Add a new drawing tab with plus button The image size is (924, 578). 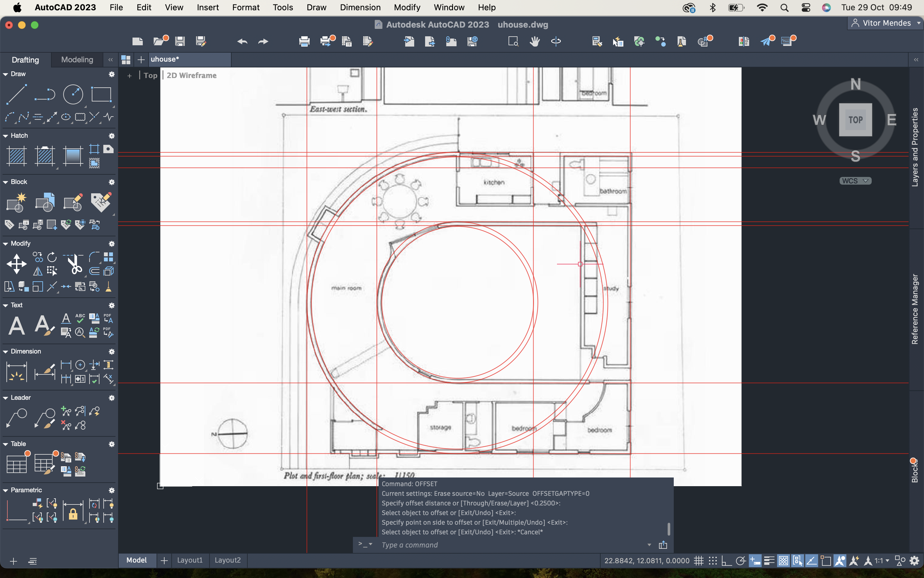coord(141,60)
